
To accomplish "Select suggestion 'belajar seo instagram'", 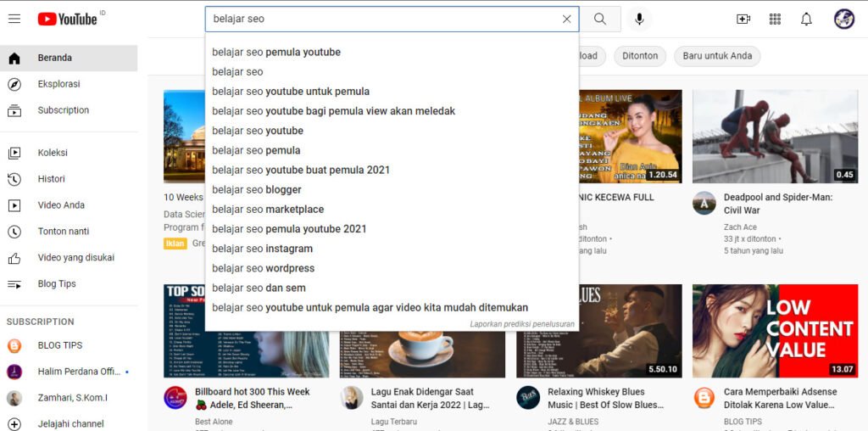I will click(392, 249).
